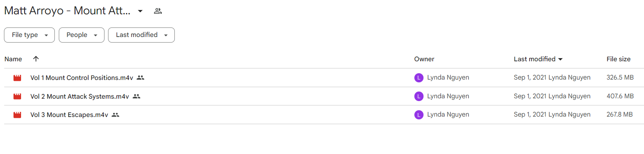This screenshot has width=644, height=154.
Task: Click the shared folder people icon beside title
Action: 158,11
